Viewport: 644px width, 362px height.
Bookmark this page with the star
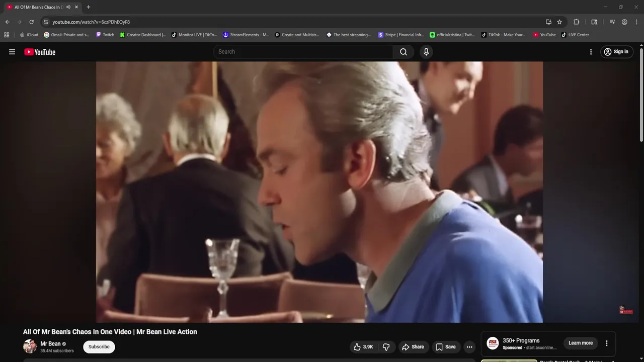click(x=559, y=22)
